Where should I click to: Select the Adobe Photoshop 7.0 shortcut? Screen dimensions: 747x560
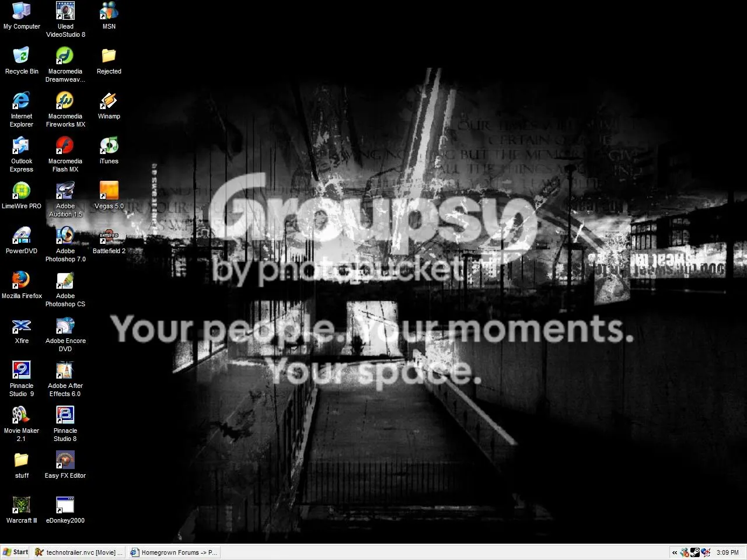click(x=65, y=244)
